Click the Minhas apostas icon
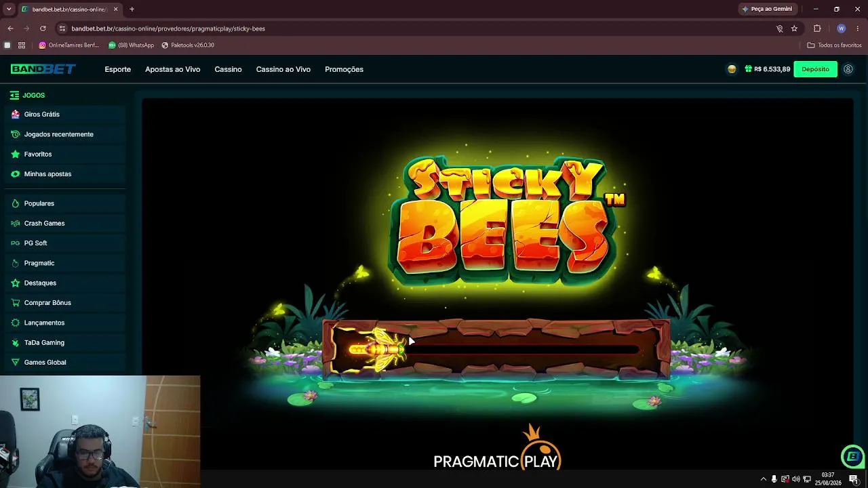 pyautogui.click(x=15, y=174)
